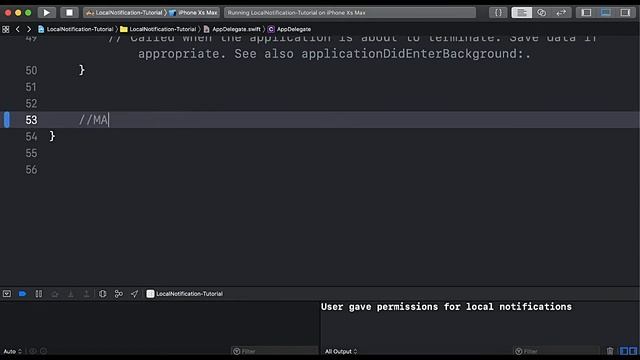
Task: Open LocalNotification-Tutorial project in jump bar
Action: pyautogui.click(x=76, y=29)
